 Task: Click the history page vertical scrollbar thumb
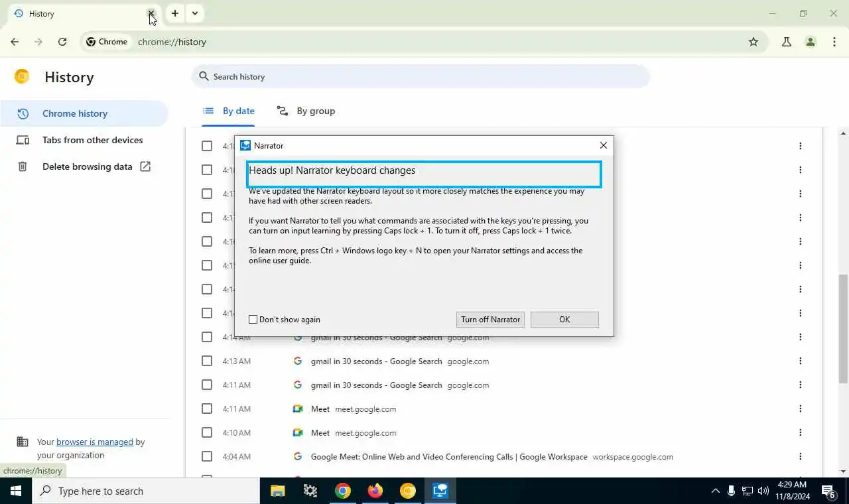tap(843, 328)
